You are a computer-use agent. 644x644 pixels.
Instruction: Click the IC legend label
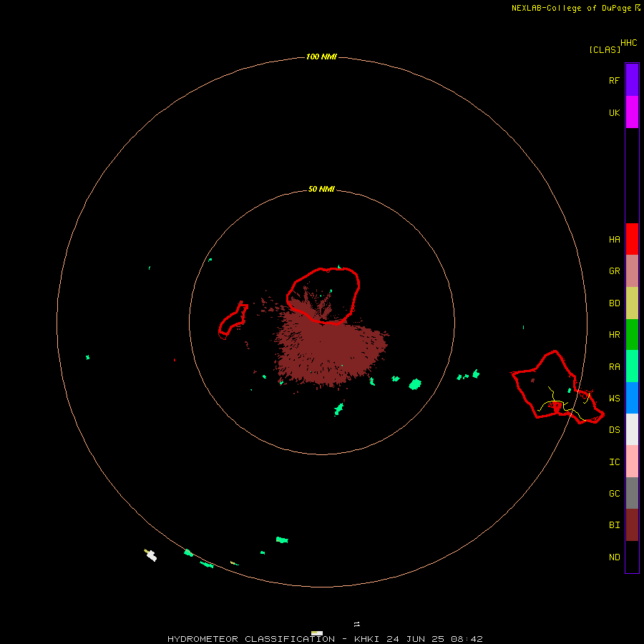(x=614, y=462)
